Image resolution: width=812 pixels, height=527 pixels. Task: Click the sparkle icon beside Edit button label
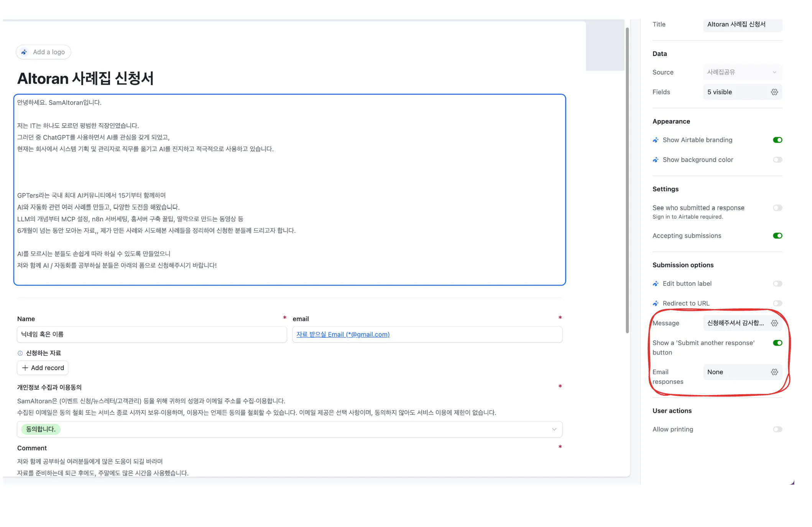coord(656,283)
